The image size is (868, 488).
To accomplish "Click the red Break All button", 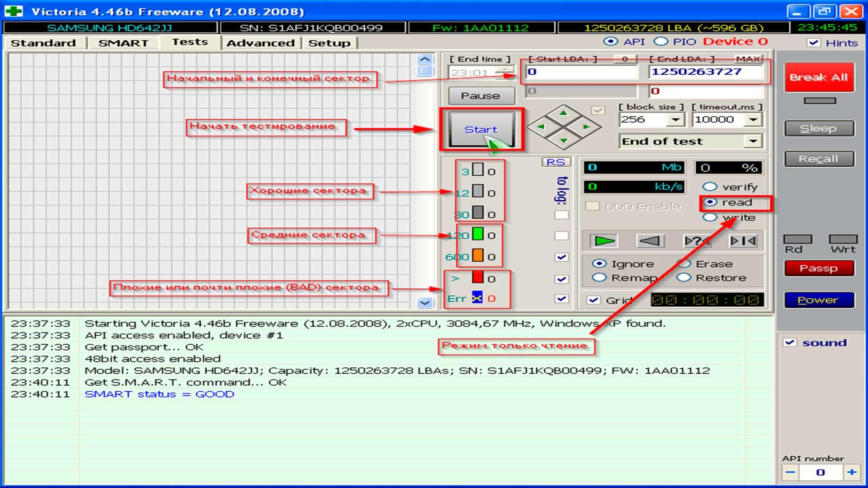I will pos(819,77).
